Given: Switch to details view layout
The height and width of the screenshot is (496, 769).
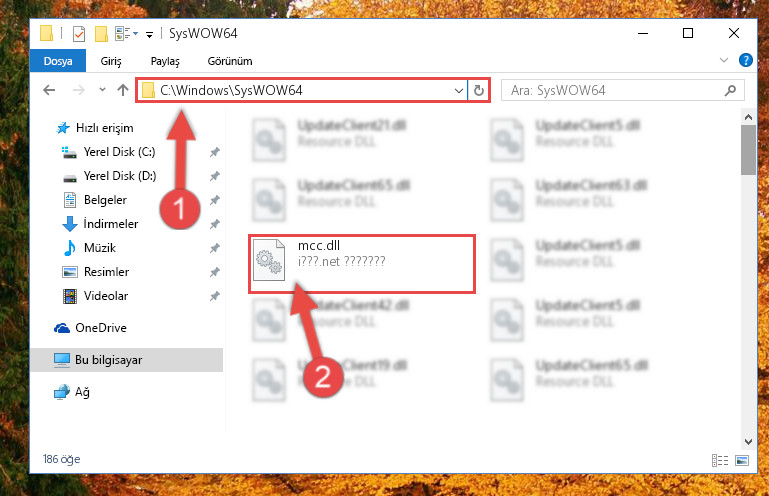Looking at the screenshot, I should pyautogui.click(x=720, y=460).
